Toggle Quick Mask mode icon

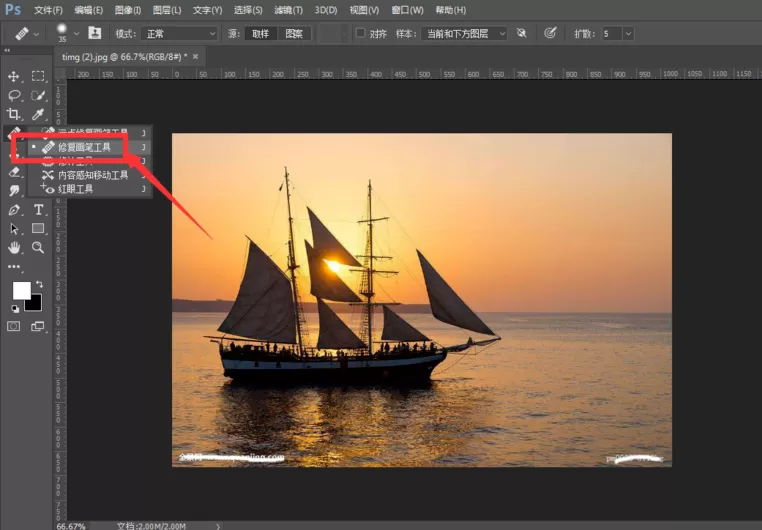(14, 326)
